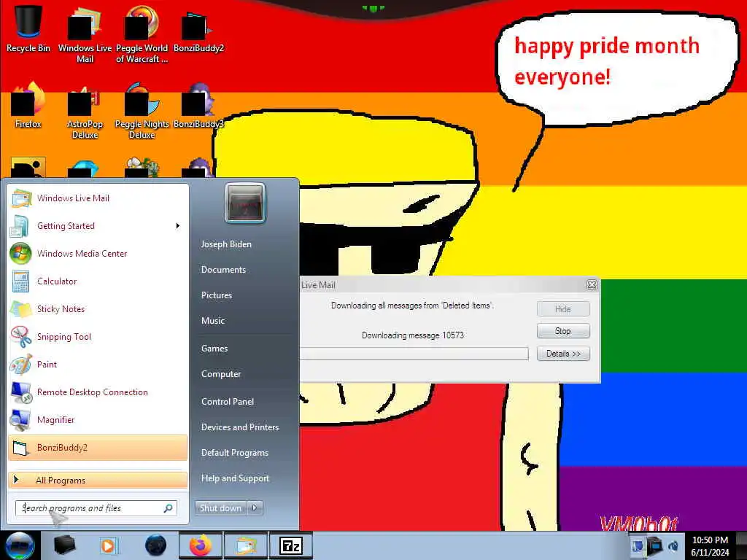Stop the Live Mail download
The image size is (747, 560).
[x=563, y=331]
